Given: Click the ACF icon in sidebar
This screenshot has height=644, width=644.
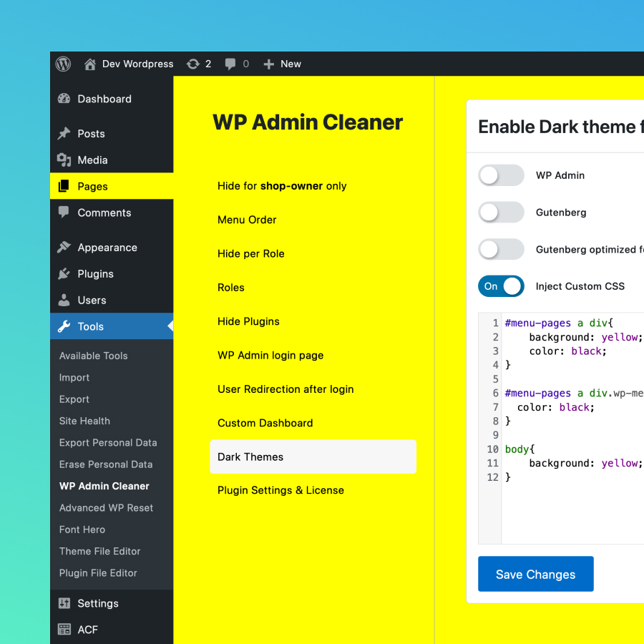Looking at the screenshot, I should pyautogui.click(x=64, y=629).
